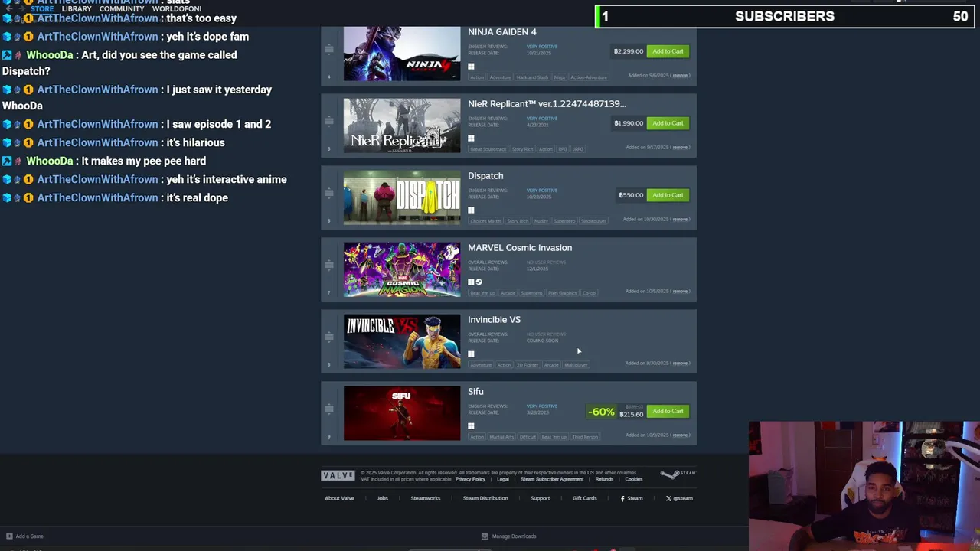
Task: Open Manage Downloads in the bottom bar
Action: coord(508,536)
